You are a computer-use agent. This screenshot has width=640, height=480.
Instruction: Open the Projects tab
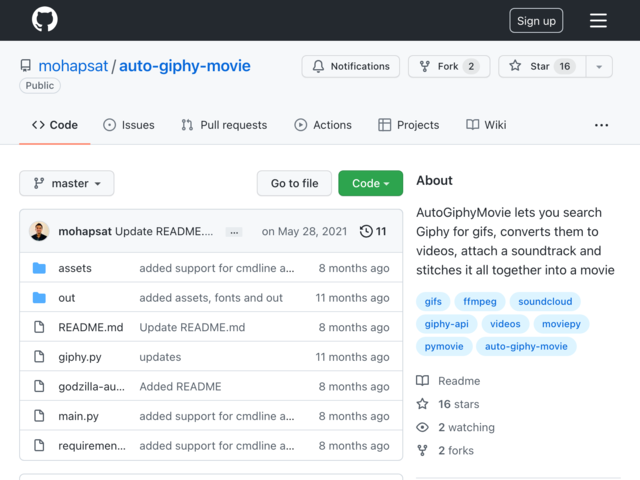[409, 125]
